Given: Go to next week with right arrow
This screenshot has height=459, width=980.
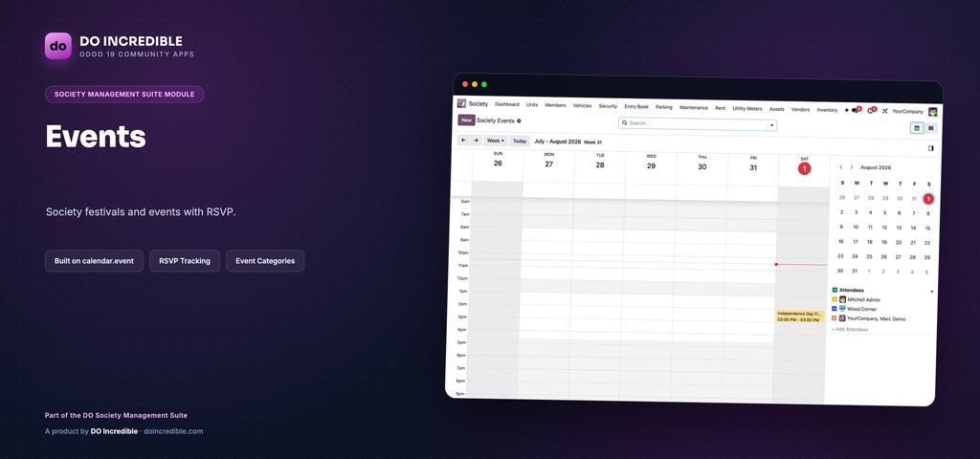Looking at the screenshot, I should pyautogui.click(x=476, y=141).
